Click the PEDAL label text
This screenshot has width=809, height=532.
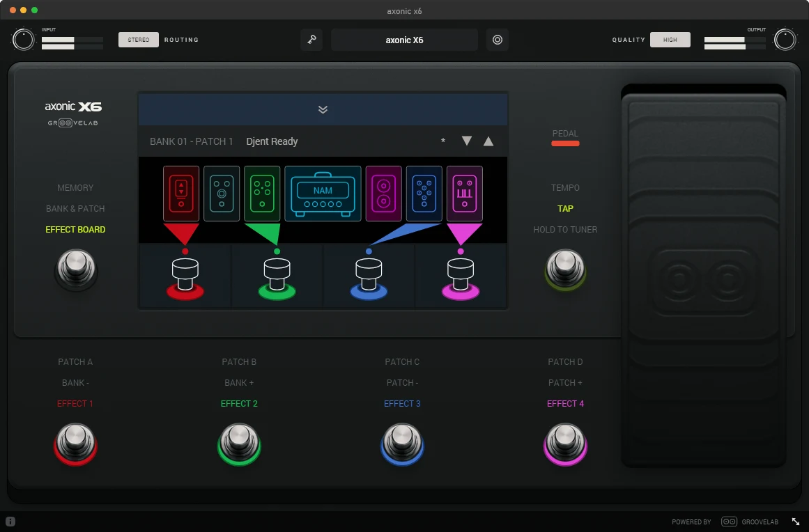pos(566,134)
